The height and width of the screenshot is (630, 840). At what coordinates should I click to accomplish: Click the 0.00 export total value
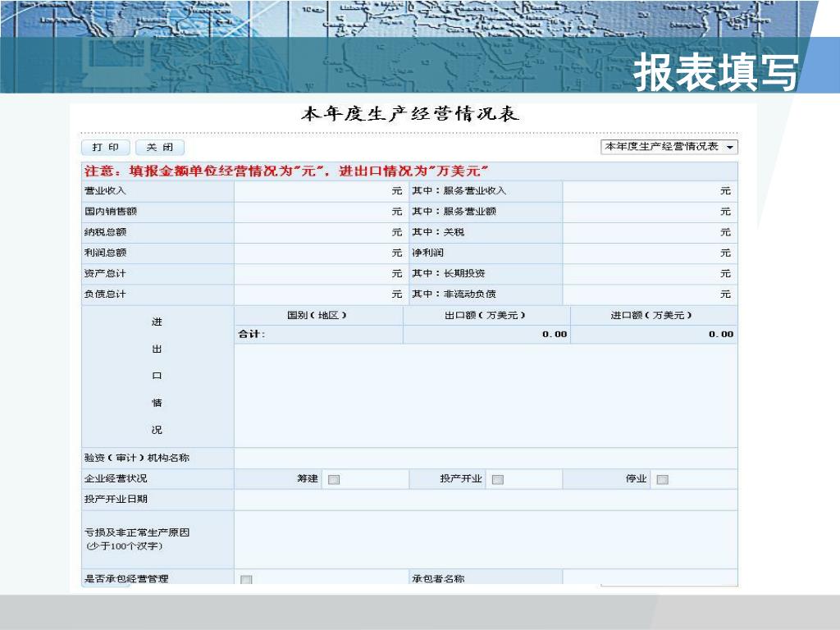[x=555, y=335]
